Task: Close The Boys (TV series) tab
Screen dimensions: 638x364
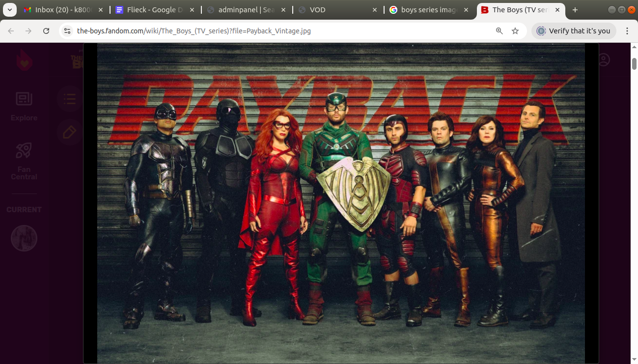Action: click(x=557, y=10)
